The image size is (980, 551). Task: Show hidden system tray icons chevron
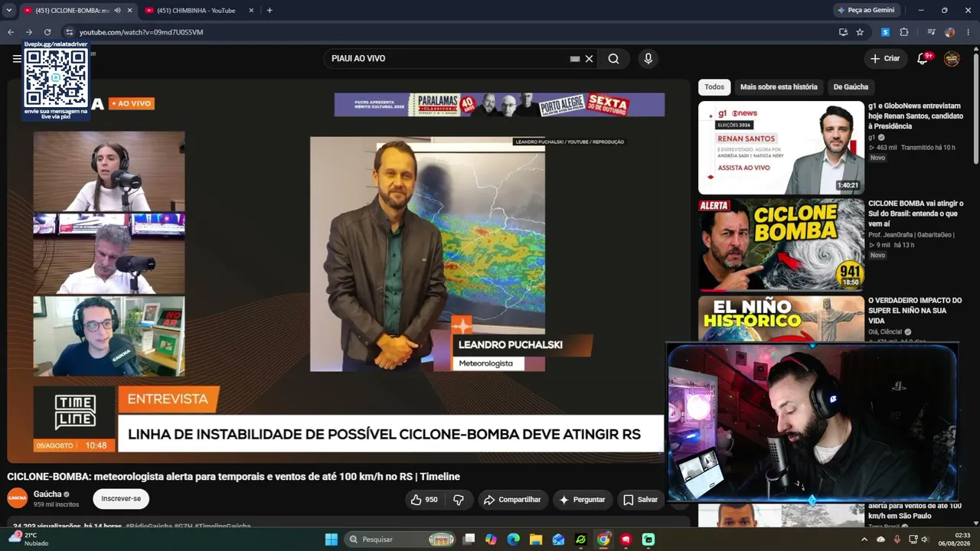click(864, 540)
